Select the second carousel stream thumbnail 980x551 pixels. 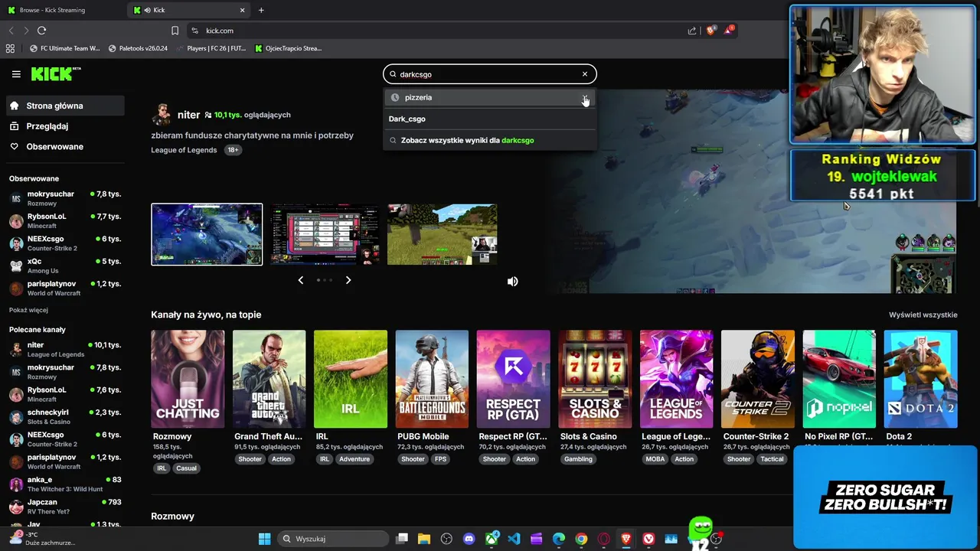coord(325,234)
